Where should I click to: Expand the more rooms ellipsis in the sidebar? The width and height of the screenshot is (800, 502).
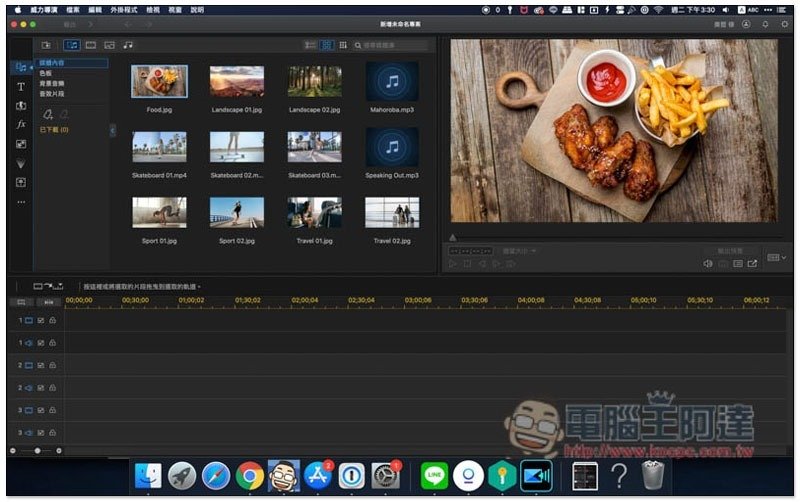(21, 202)
